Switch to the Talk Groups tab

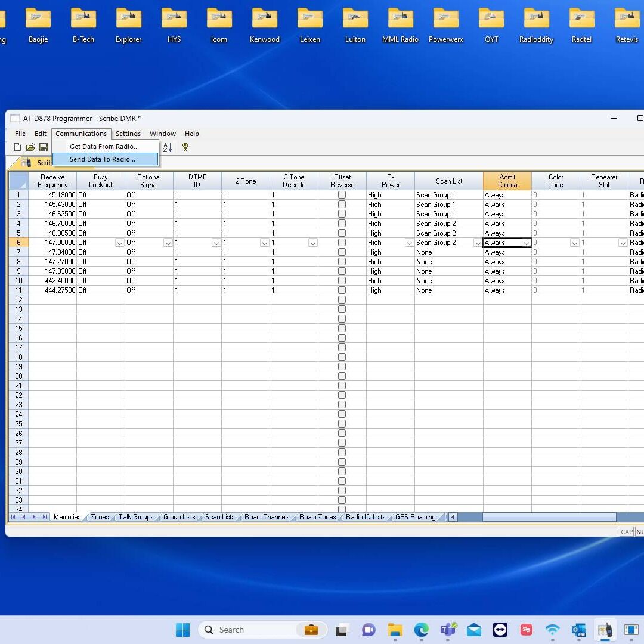[136, 516]
